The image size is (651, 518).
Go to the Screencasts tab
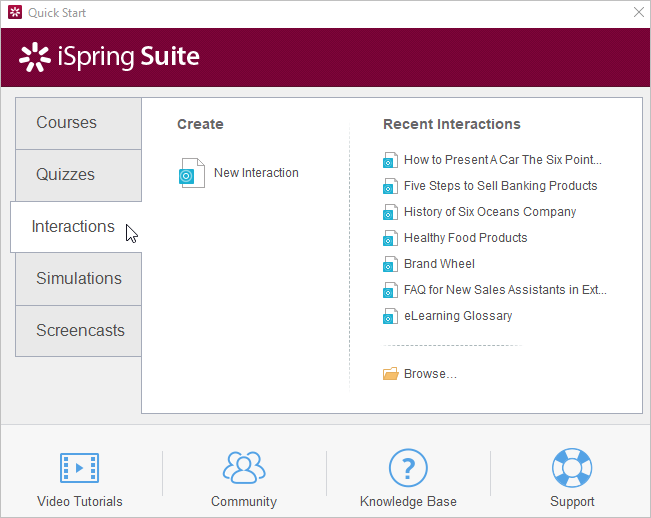click(80, 331)
